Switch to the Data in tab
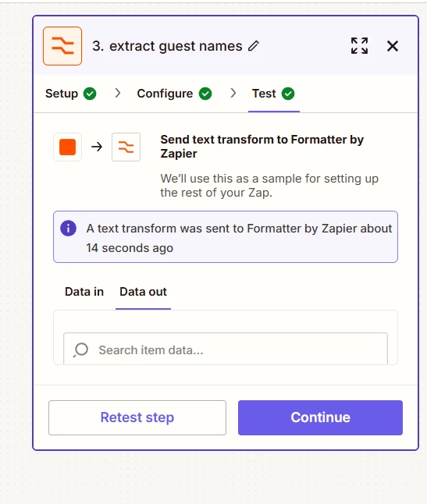Screen dimensions: 427x504 click(84, 292)
